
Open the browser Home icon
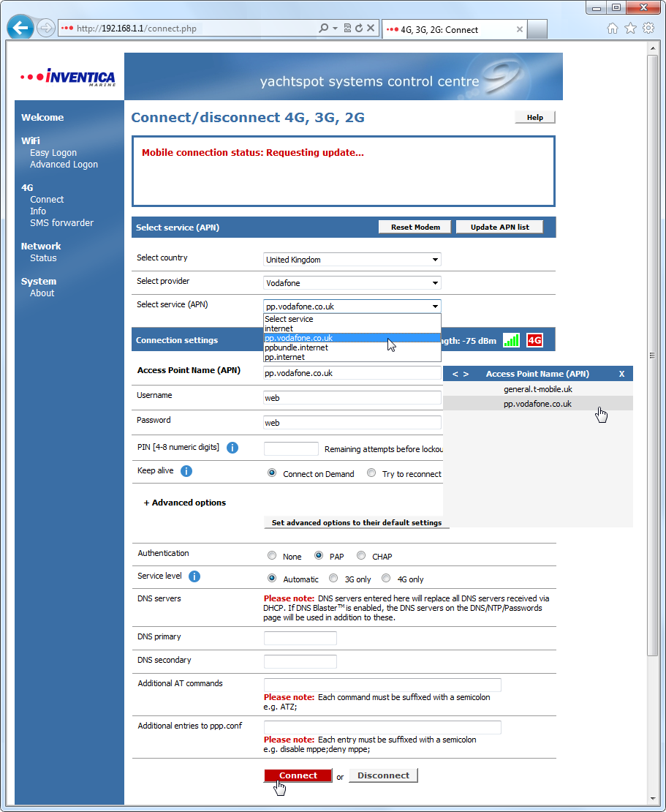click(612, 28)
